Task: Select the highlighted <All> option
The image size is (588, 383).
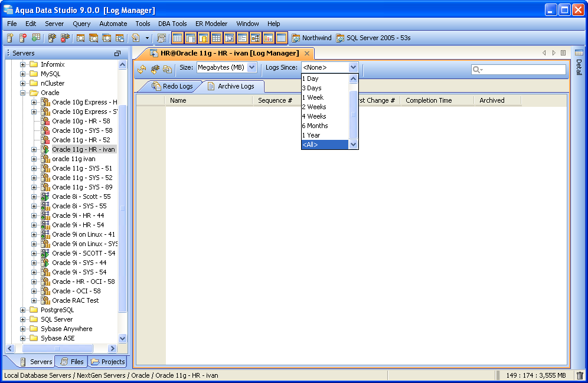Action: (325, 145)
